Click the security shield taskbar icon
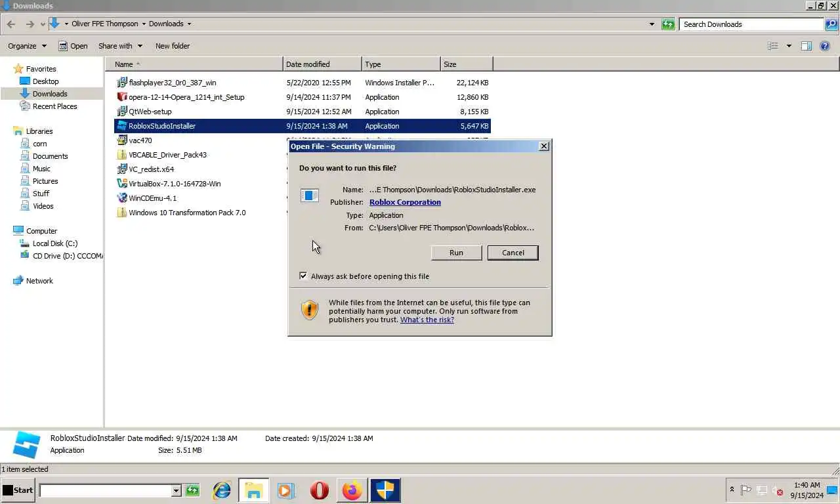The height and width of the screenshot is (504, 840). coord(385,490)
